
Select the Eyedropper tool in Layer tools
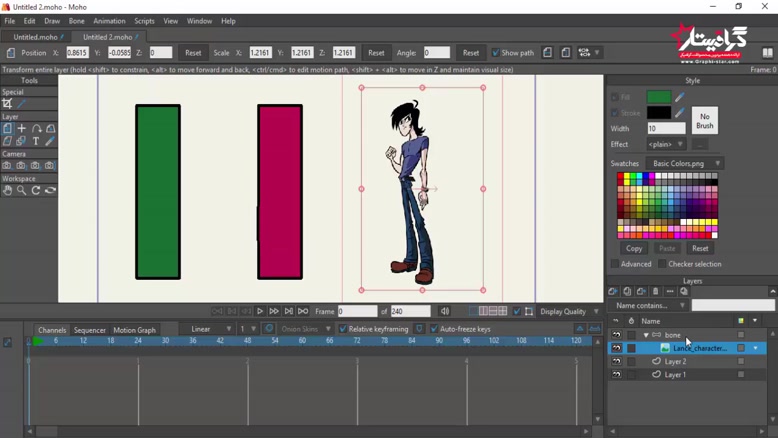[50, 141]
